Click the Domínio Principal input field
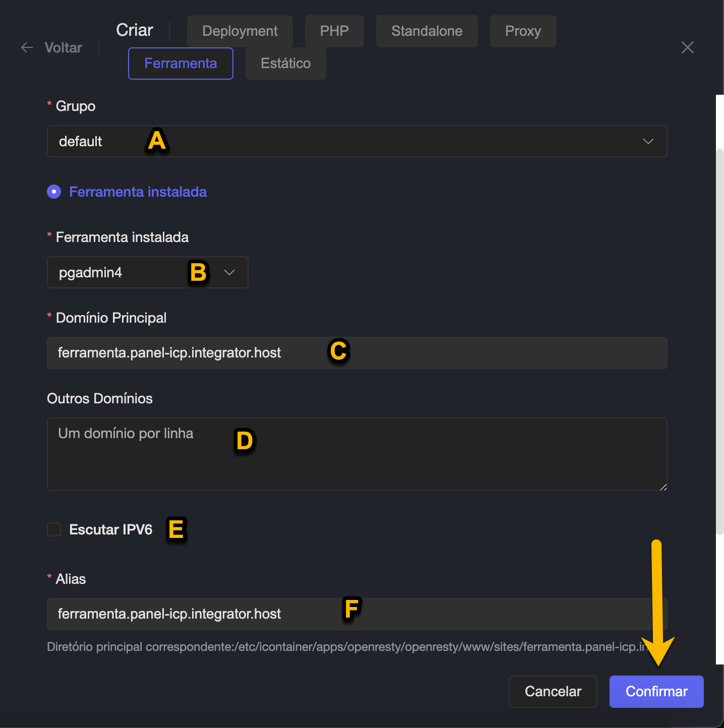Image resolution: width=724 pixels, height=728 pixels. pos(454,353)
